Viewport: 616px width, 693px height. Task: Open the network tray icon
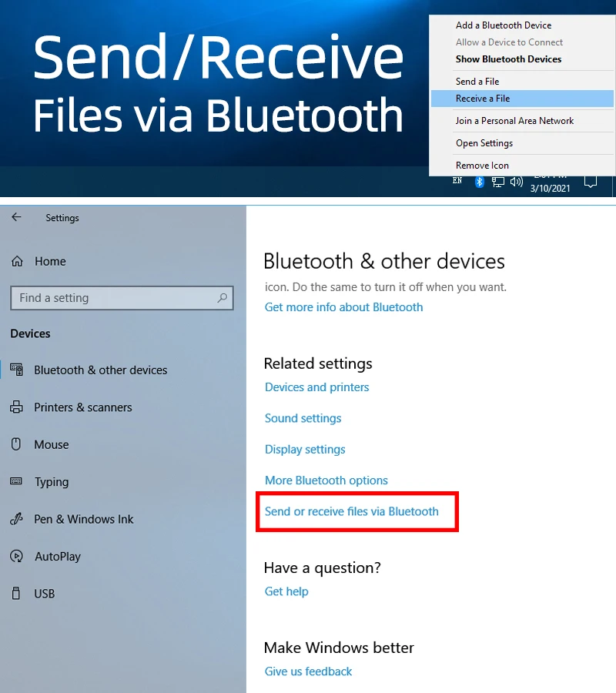click(498, 182)
